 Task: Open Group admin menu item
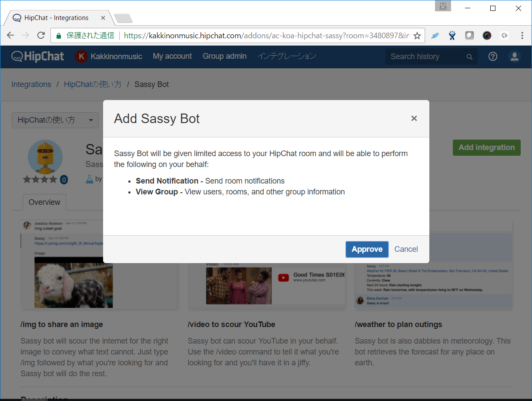tap(224, 56)
